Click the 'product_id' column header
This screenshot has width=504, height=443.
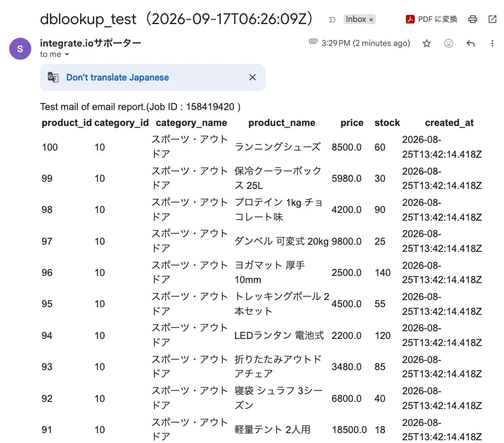coord(66,123)
